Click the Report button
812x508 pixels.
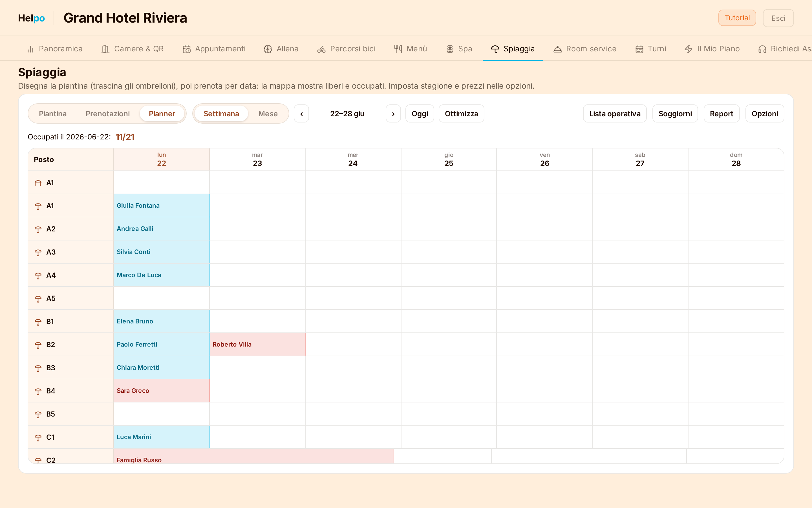721,113
